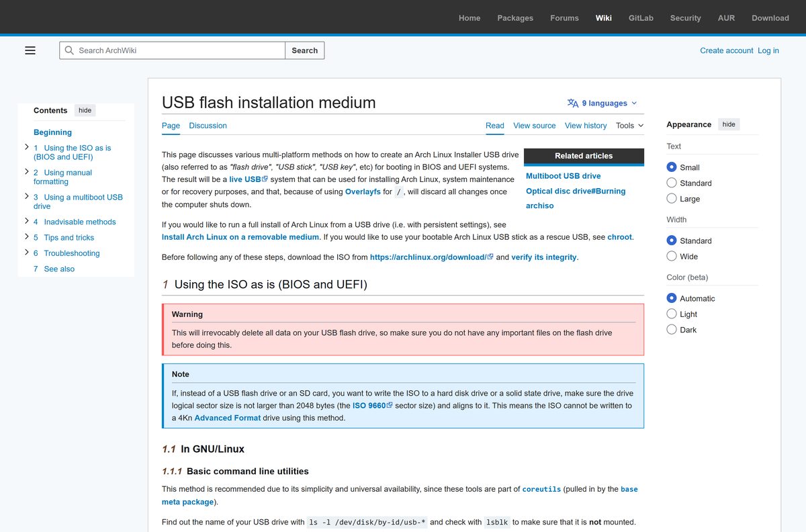The image size is (806, 532).
Task: Open the ISO 9660 link
Action: 372,406
